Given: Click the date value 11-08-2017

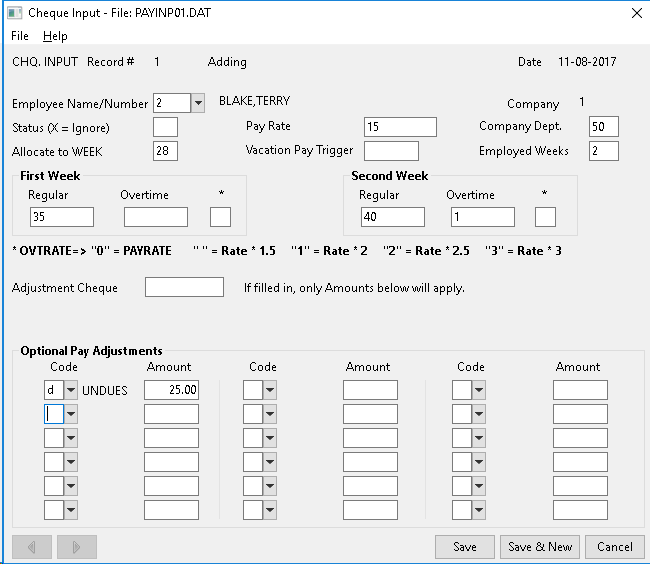Looking at the screenshot, I should click(x=587, y=62).
